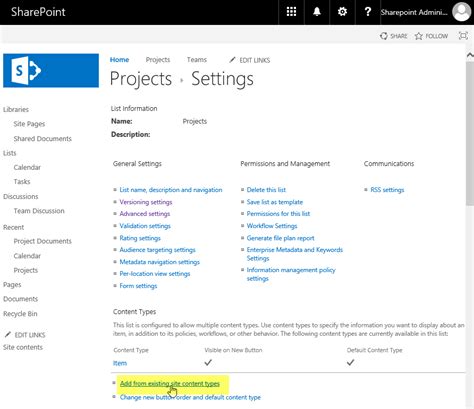This screenshot has width=474, height=409.
Task: Open Permissions for this list link
Action: pos(278,214)
